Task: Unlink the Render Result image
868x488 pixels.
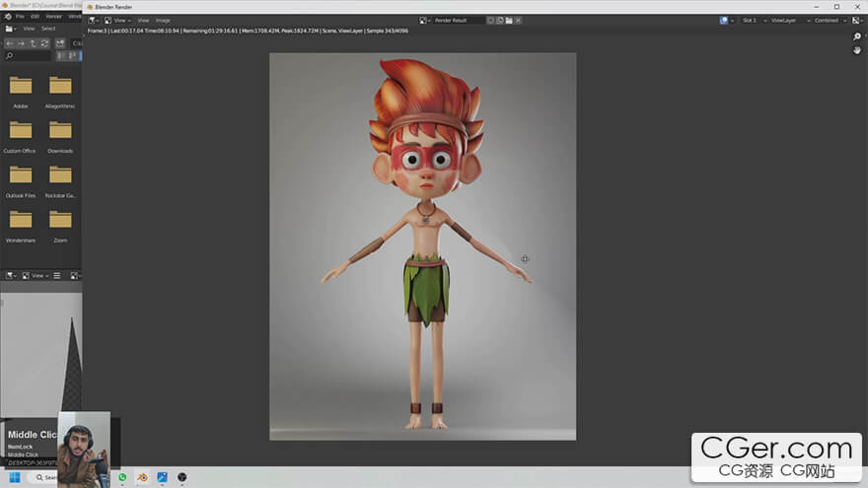Action: point(518,21)
